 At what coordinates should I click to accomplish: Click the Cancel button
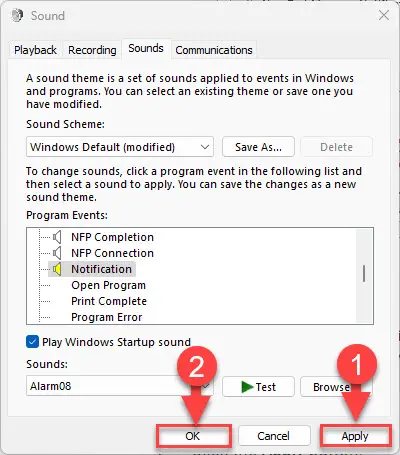274,436
